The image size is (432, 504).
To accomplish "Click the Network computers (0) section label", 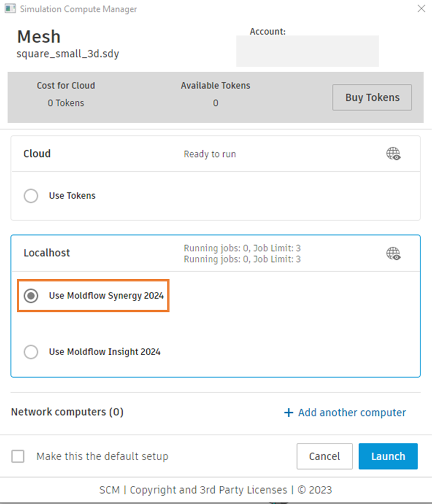I will point(67,412).
